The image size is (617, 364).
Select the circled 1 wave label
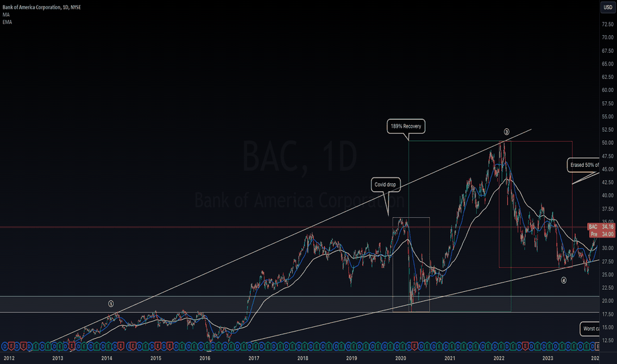tap(111, 304)
